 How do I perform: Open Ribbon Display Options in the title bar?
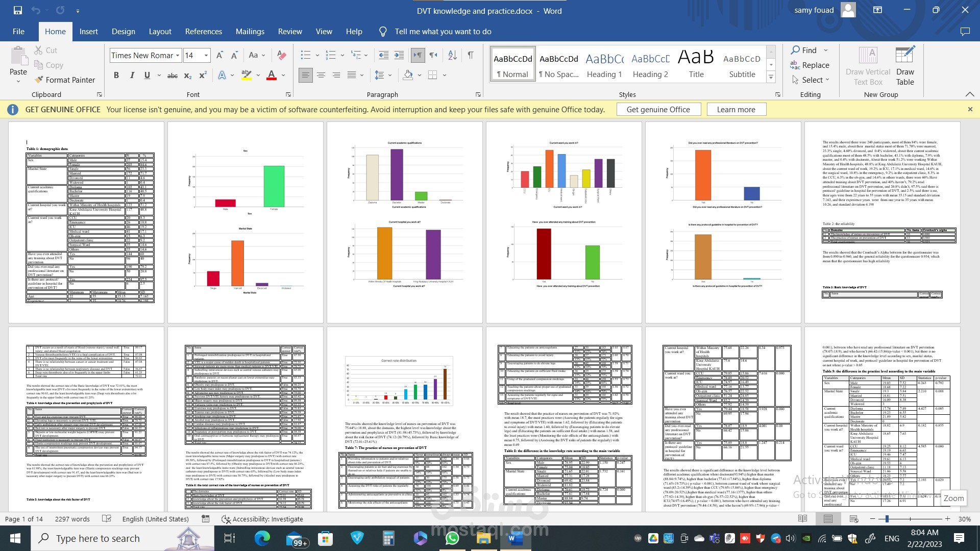pyautogui.click(x=878, y=10)
